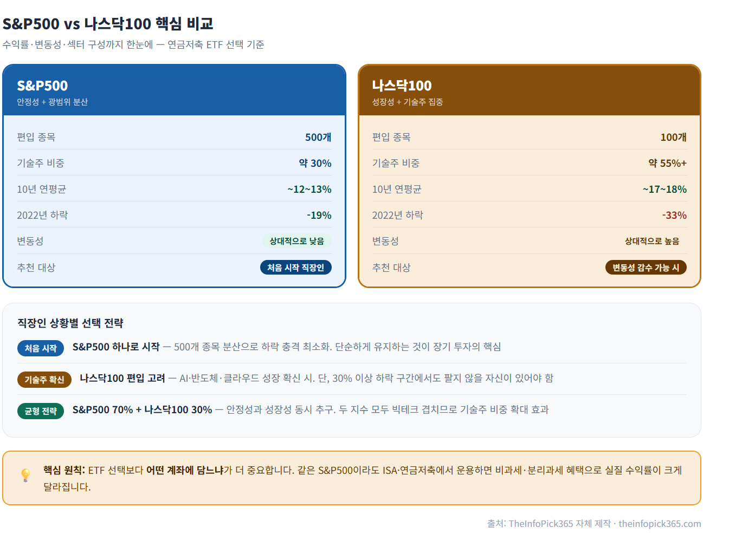Click the '핵심 원칙:' bold label
This screenshot has width=742, height=560.
tap(64, 470)
